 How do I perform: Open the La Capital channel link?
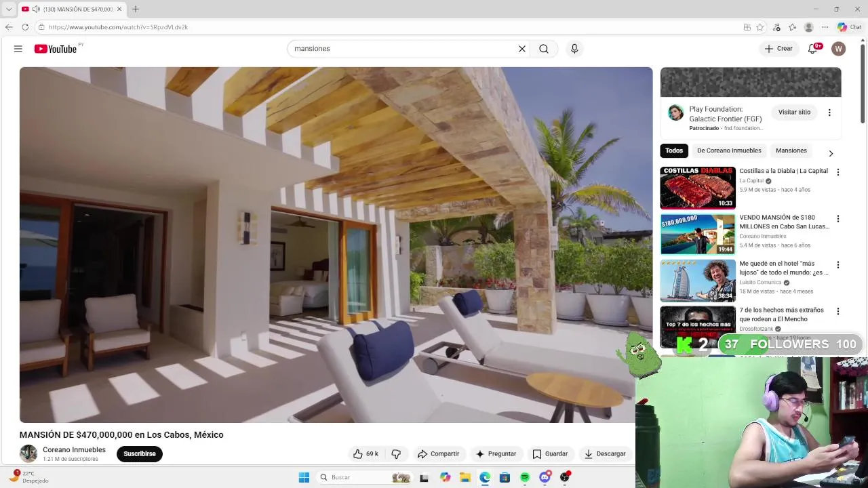tap(751, 181)
